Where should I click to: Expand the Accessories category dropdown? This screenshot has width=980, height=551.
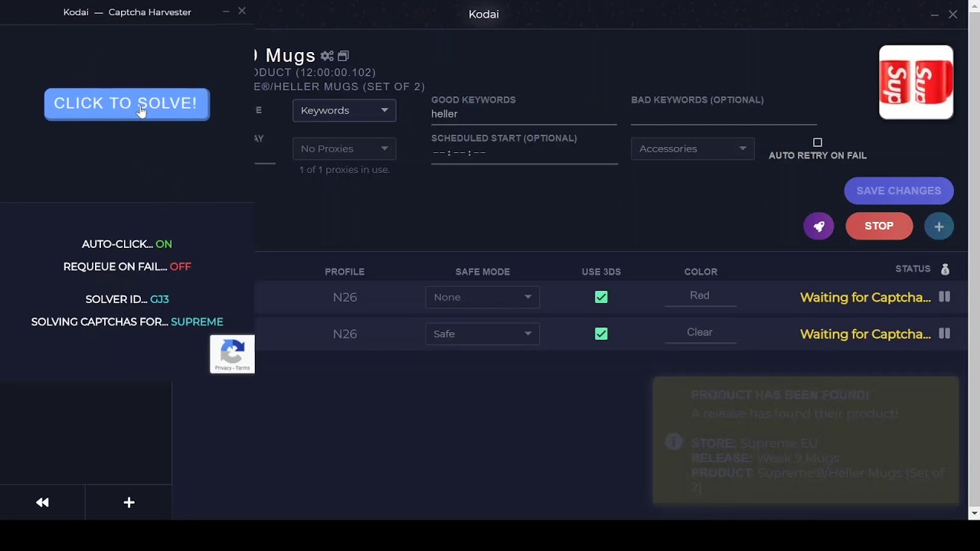692,148
